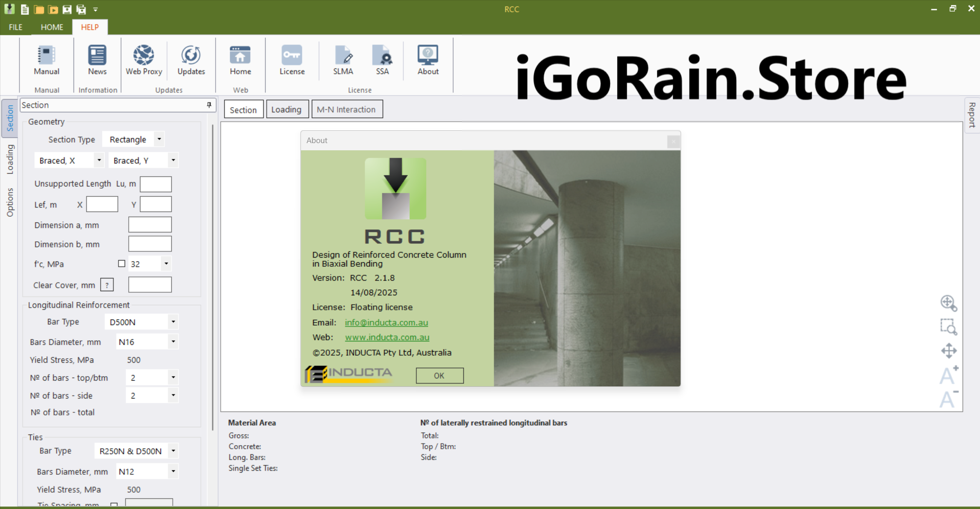Image resolution: width=980 pixels, height=509 pixels.
Task: Pin the Section panel
Action: tap(208, 105)
